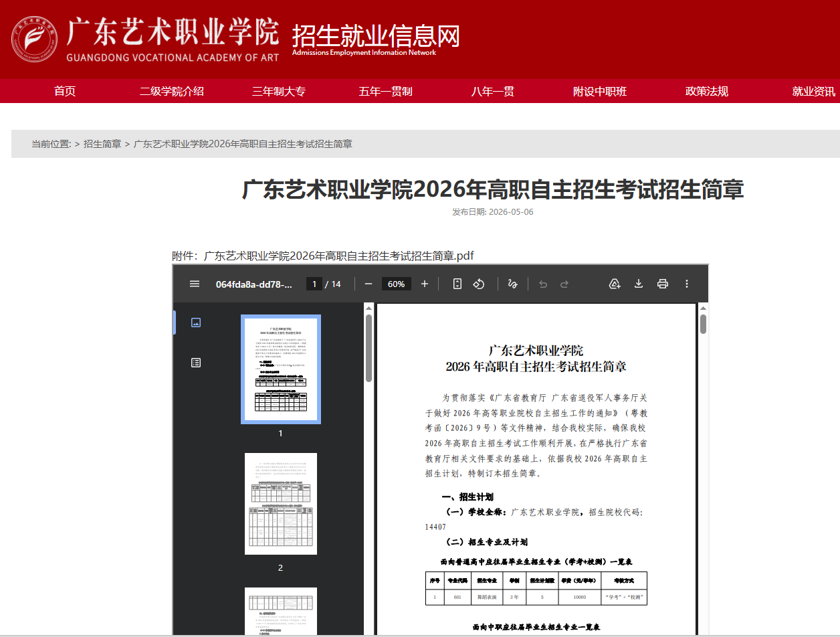Image resolution: width=840 pixels, height=637 pixels.
Task: Open the 政策法规 menu item
Action: (x=707, y=92)
